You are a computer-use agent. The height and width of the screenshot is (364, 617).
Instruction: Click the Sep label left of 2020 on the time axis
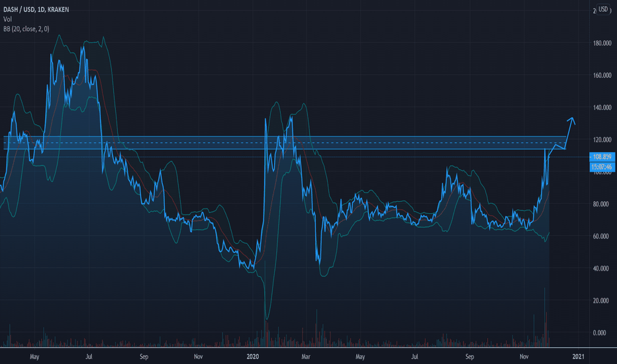click(x=144, y=357)
